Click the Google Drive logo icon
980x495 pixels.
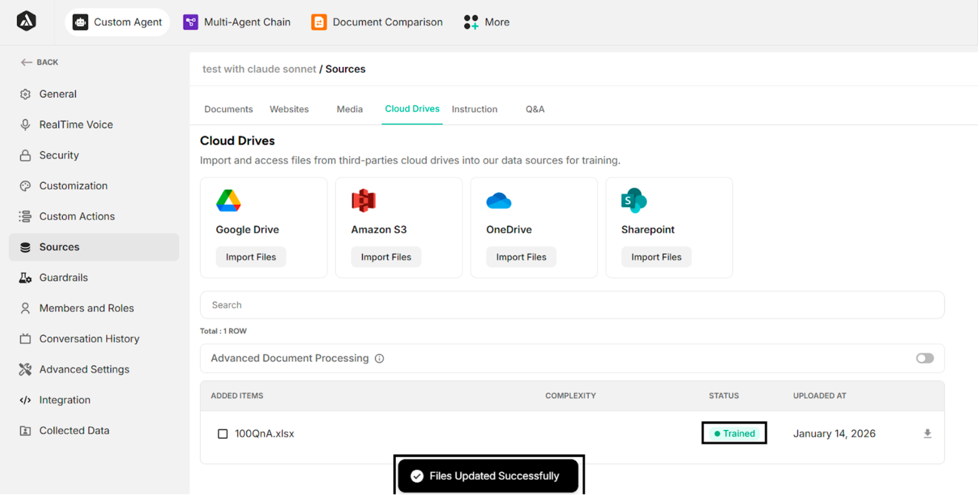tap(228, 200)
